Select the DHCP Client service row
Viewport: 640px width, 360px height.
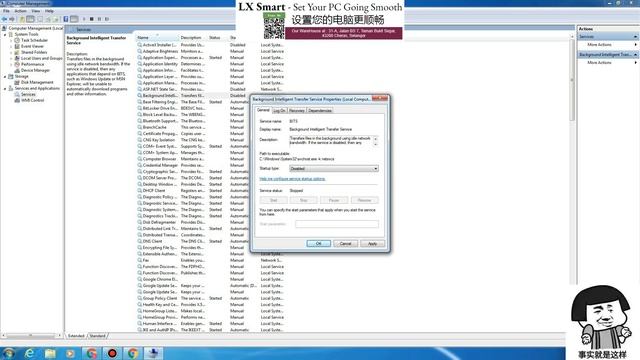(210, 191)
